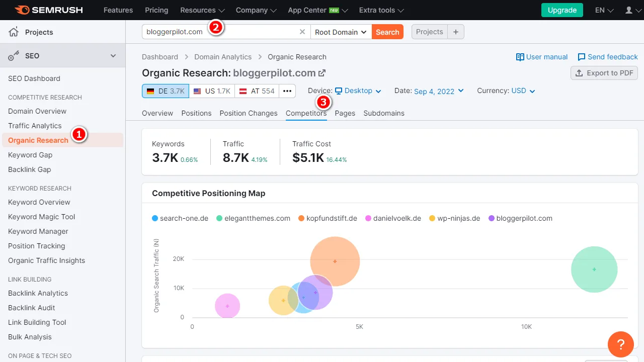
Task: Open the EN language dropdown
Action: click(x=604, y=10)
